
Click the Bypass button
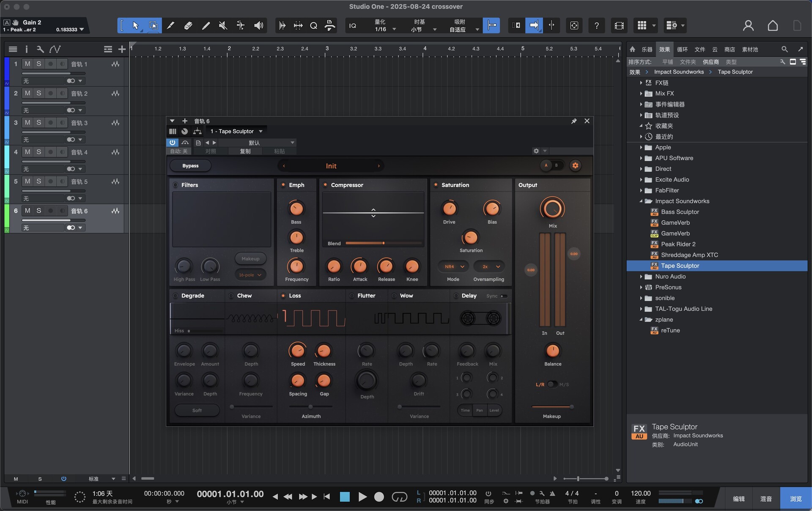point(190,166)
